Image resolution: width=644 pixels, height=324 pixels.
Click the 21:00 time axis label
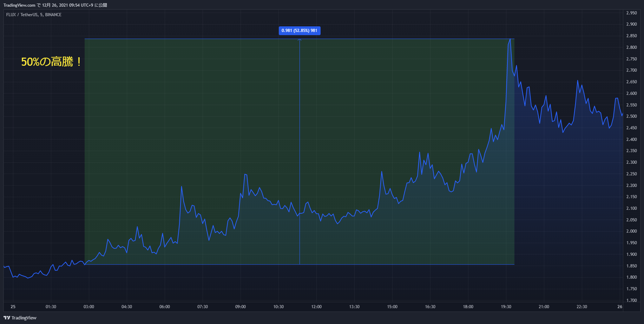(544, 307)
